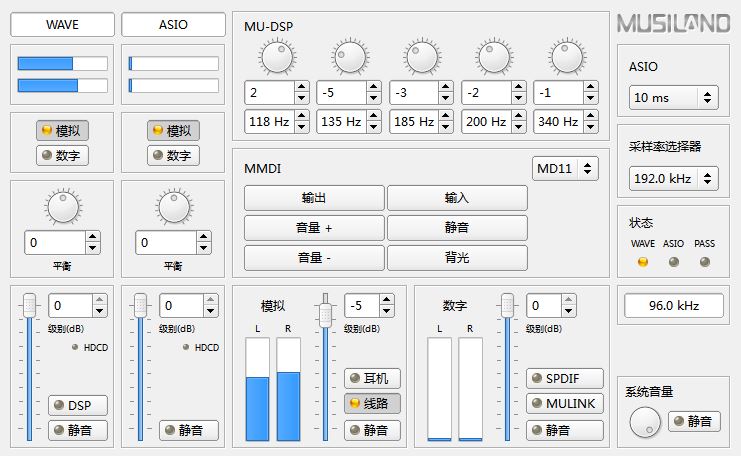Click the WAVE balance knob

(x=63, y=207)
